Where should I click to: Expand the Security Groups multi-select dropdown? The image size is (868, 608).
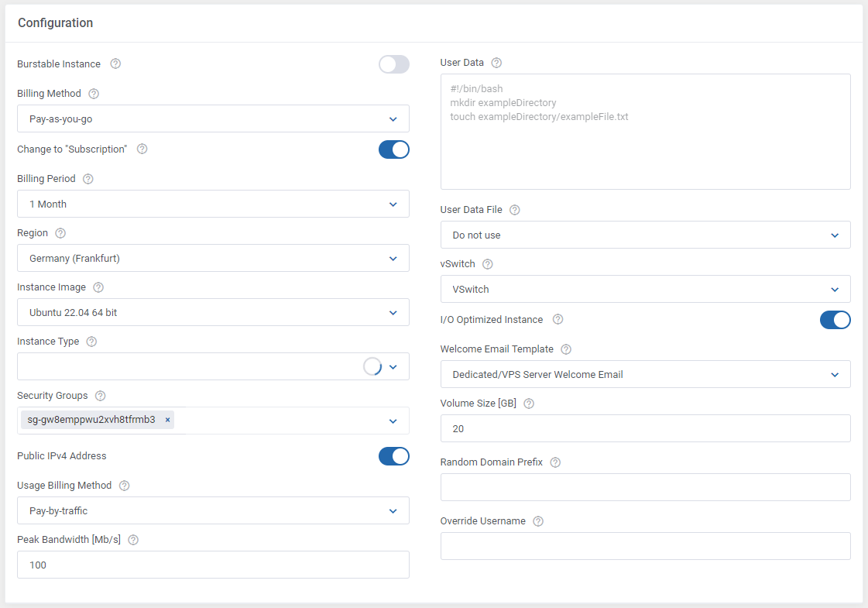click(393, 421)
